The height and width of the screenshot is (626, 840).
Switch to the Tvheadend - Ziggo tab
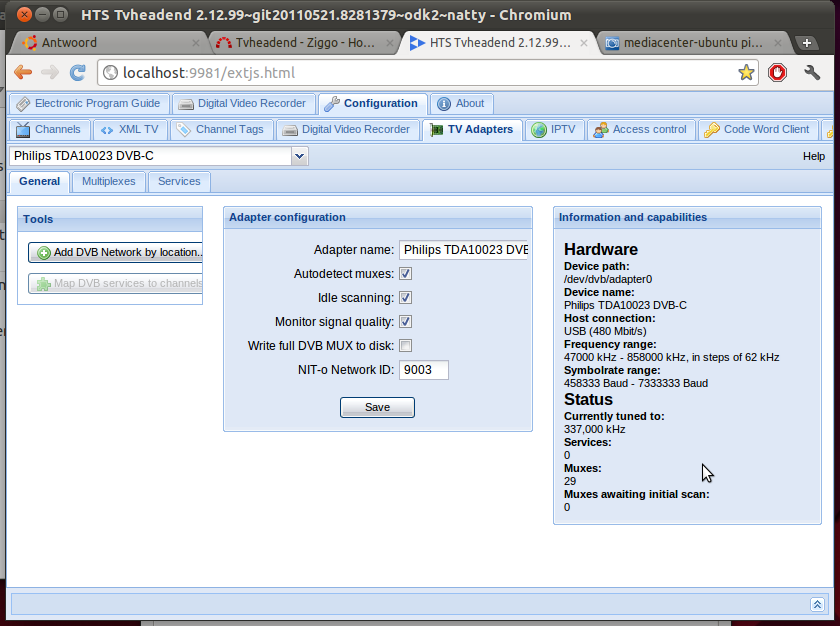pos(303,43)
